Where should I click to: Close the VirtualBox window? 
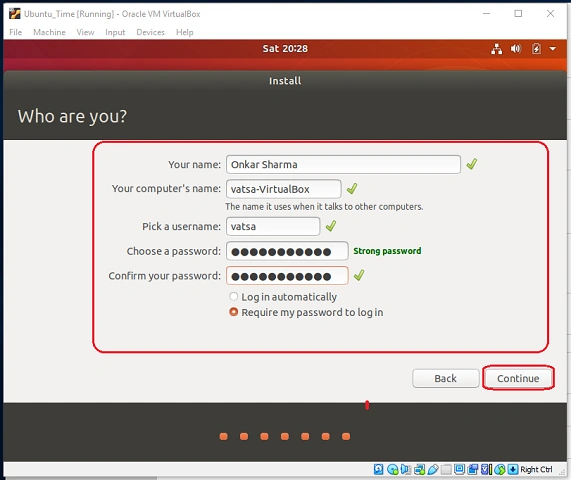550,13
